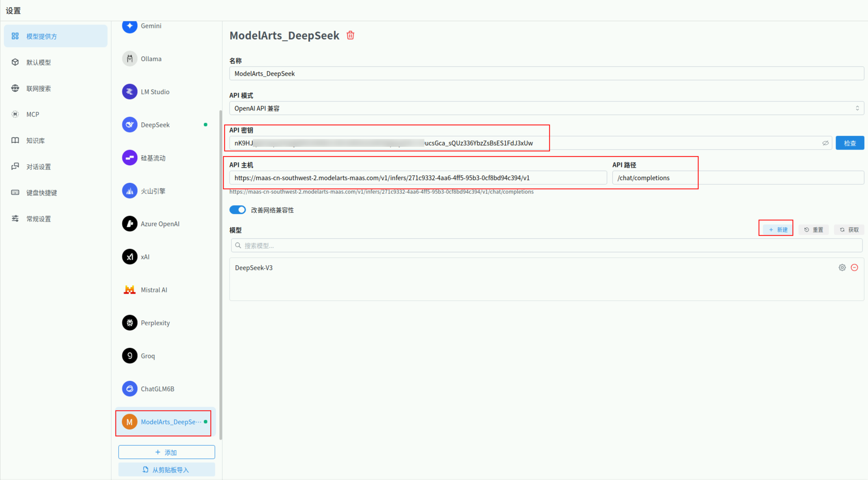The image size is (868, 480).
Task: Click the red trash delete provider icon
Action: (350, 36)
